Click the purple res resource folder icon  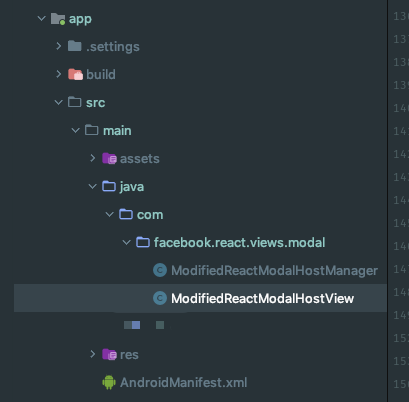(x=109, y=354)
